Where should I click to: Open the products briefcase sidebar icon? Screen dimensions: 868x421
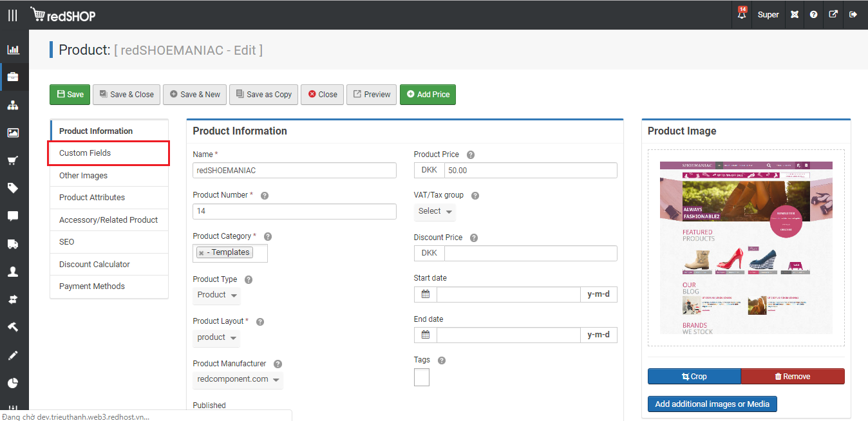click(x=13, y=77)
